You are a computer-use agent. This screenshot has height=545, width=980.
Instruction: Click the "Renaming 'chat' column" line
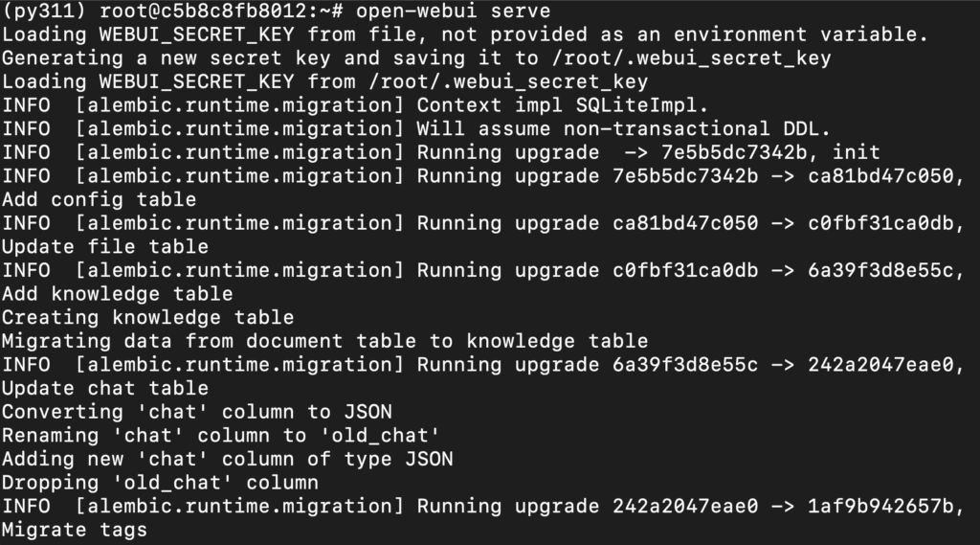coord(220,435)
